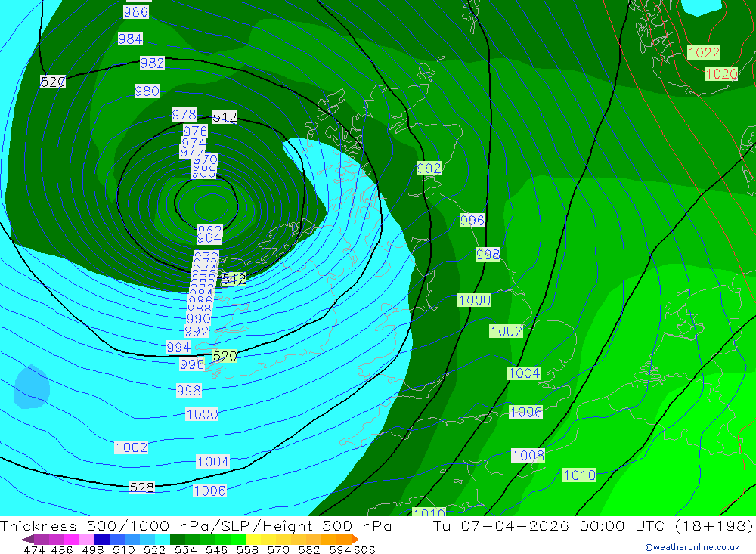Click the '986' isobar label

(x=136, y=12)
